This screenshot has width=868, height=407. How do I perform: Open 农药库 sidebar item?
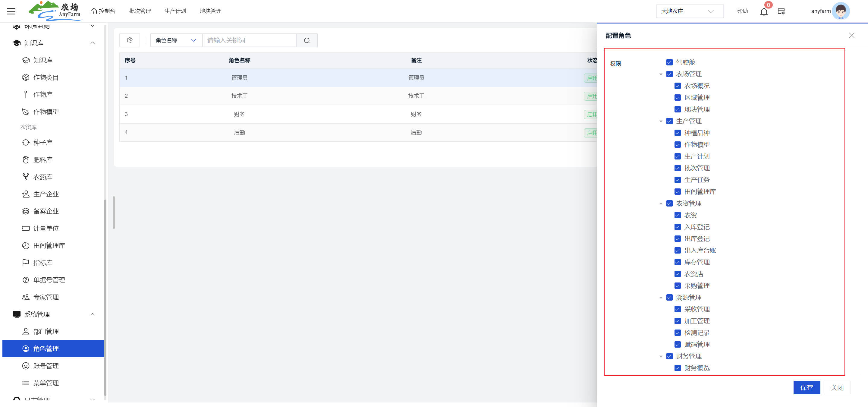click(x=42, y=177)
